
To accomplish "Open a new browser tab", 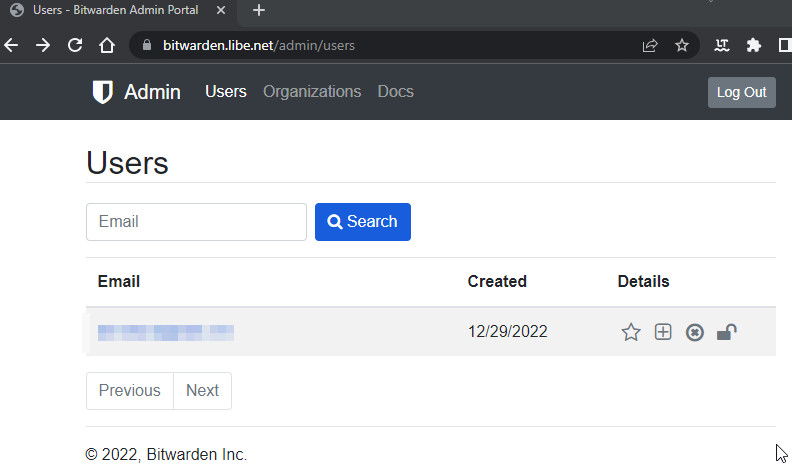I will pyautogui.click(x=259, y=10).
